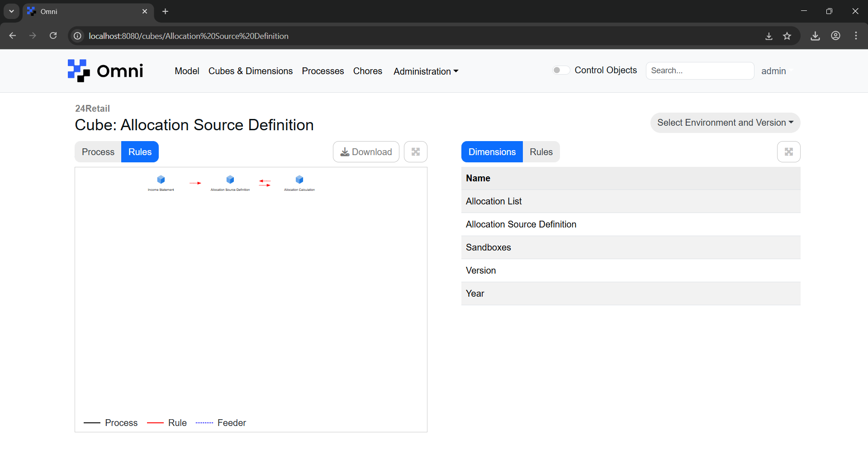Viewport: 868px width, 459px height.
Task: Click the Feeder legend entry
Action: coord(221,423)
